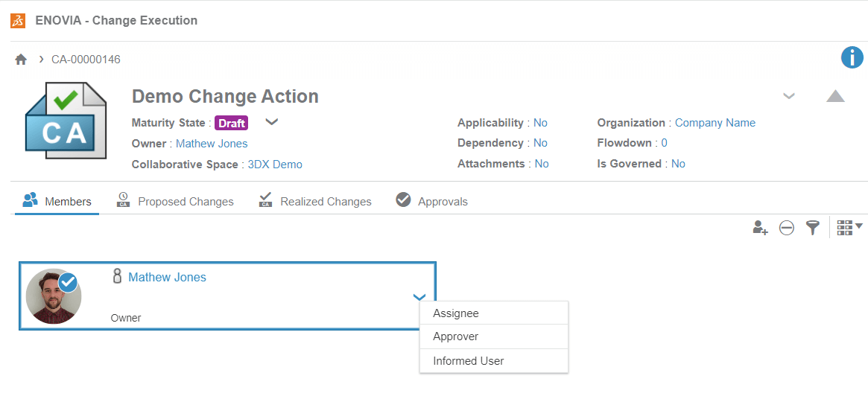Click the add member icon
868x399 pixels.
pyautogui.click(x=760, y=228)
